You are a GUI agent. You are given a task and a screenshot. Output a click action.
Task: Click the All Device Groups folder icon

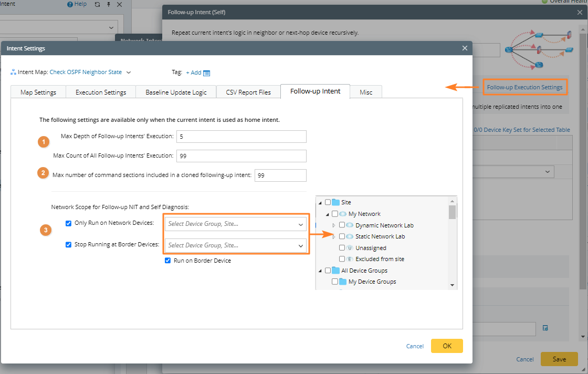pos(336,271)
